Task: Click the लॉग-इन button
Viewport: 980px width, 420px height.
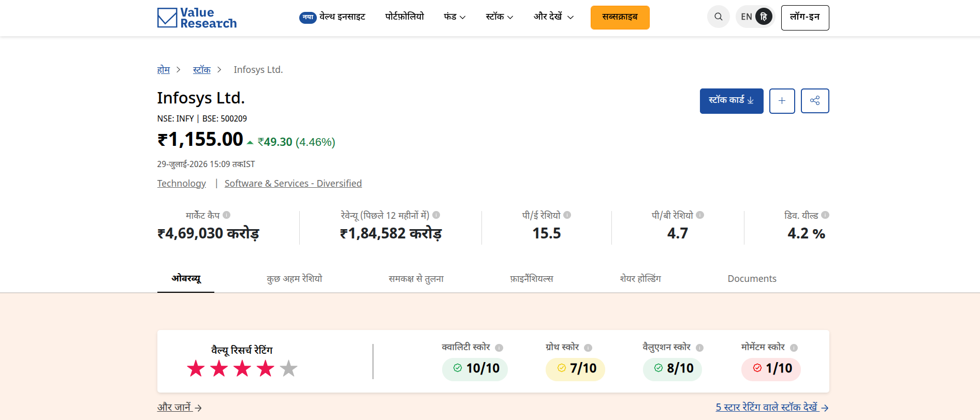Action: (805, 18)
